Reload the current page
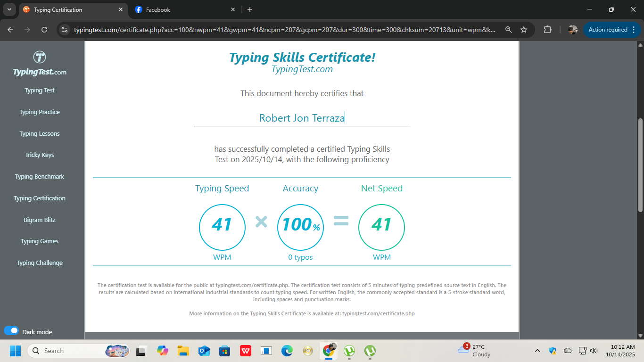The width and height of the screenshot is (644, 362). 44,30
